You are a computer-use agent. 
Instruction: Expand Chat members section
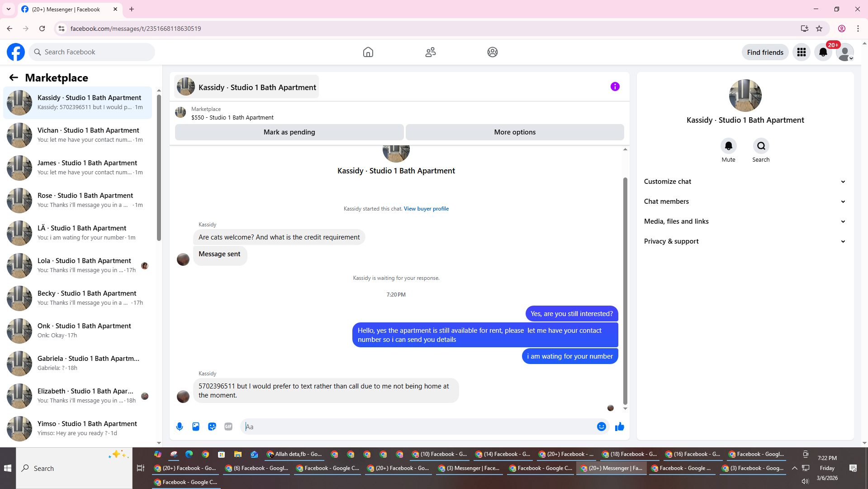coord(745,201)
